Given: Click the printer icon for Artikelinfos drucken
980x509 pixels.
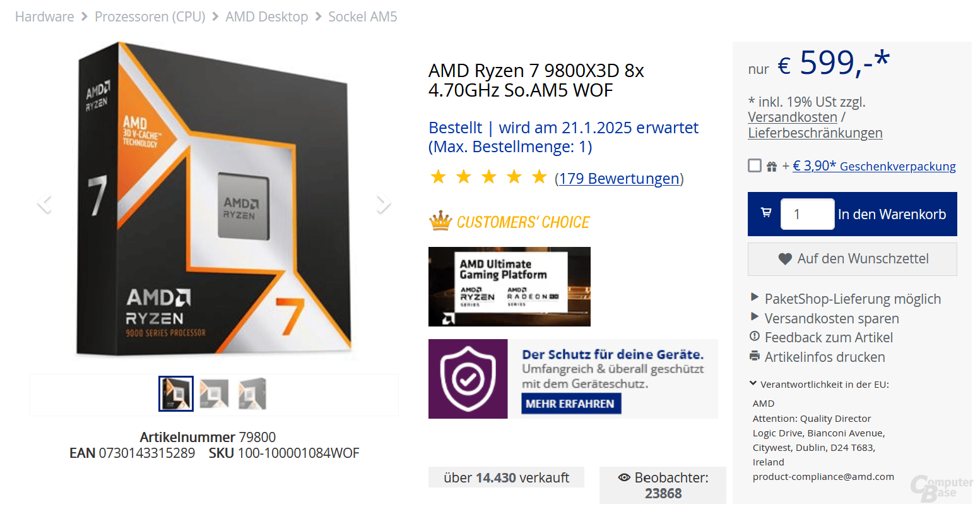Looking at the screenshot, I should tap(755, 356).
